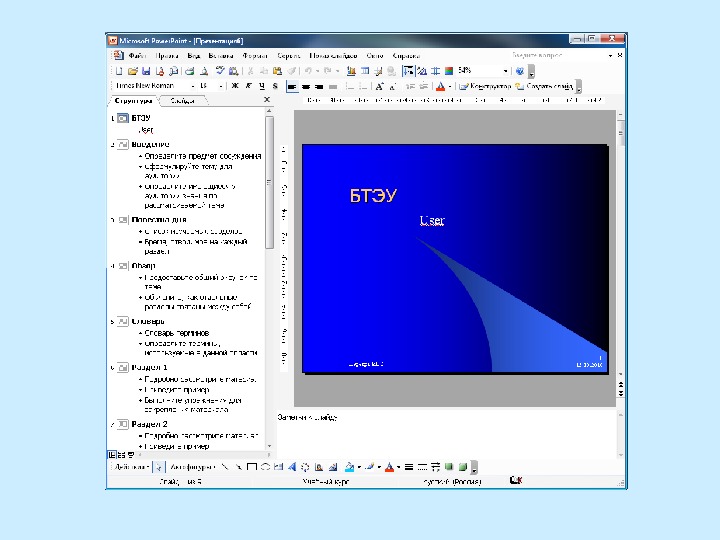Apply the font color on the drawing toolbar
Screen dimensions: 720x540
click(389, 467)
